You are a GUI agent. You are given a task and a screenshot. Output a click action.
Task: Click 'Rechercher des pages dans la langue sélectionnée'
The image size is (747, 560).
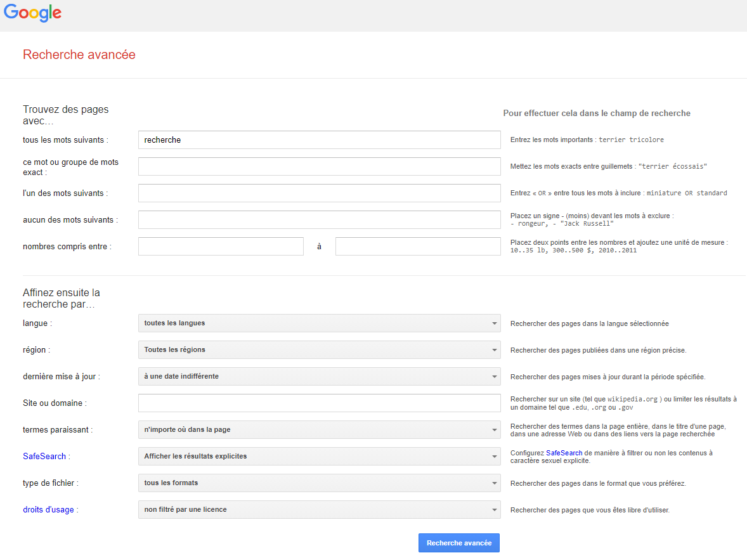589,323
